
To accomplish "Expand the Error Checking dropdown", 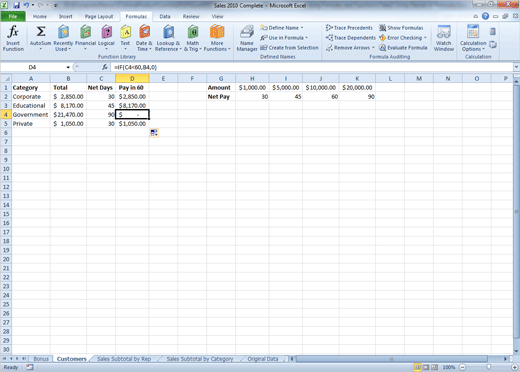I will [x=425, y=38].
